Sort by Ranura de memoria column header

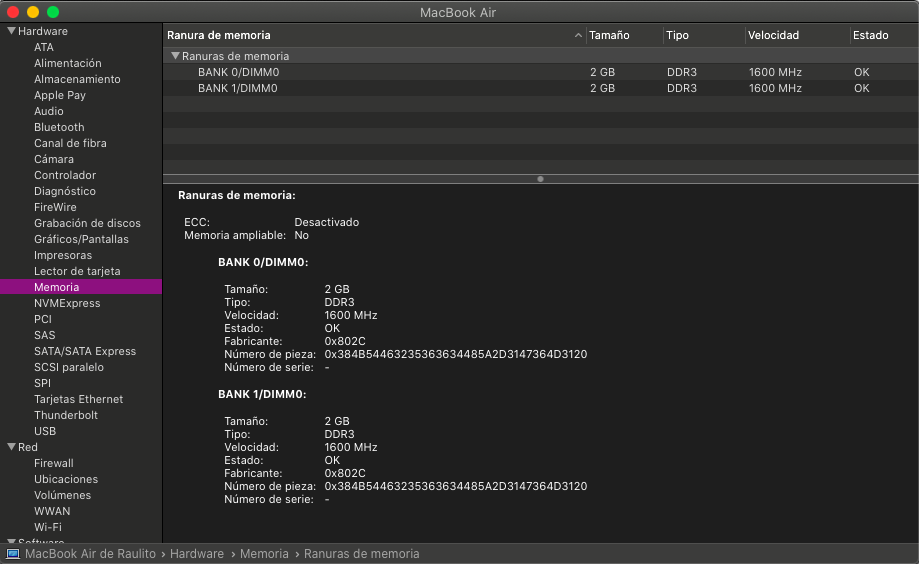click(x=219, y=35)
